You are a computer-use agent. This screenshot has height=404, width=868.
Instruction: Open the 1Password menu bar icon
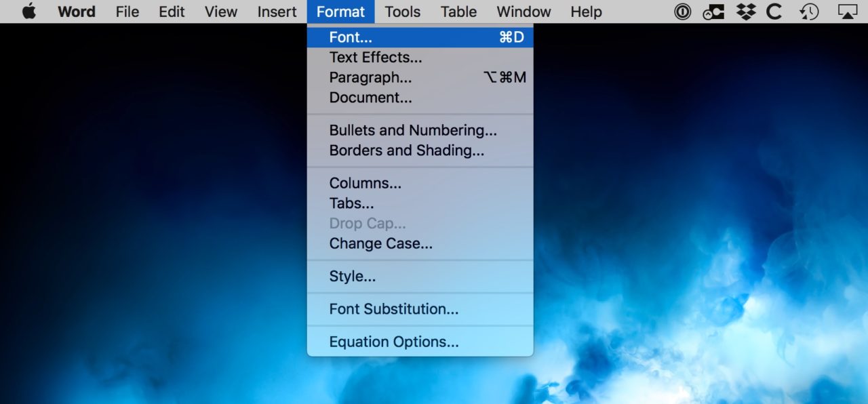(683, 12)
